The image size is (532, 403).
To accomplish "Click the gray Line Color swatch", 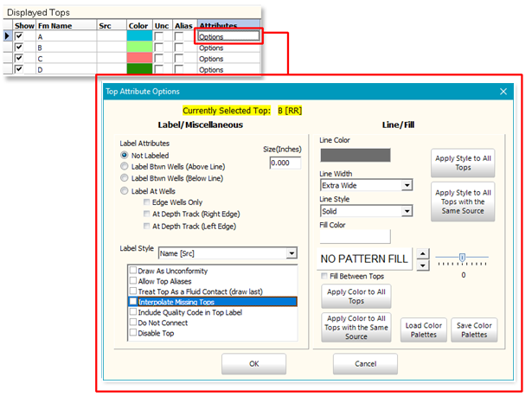I will 355,156.
